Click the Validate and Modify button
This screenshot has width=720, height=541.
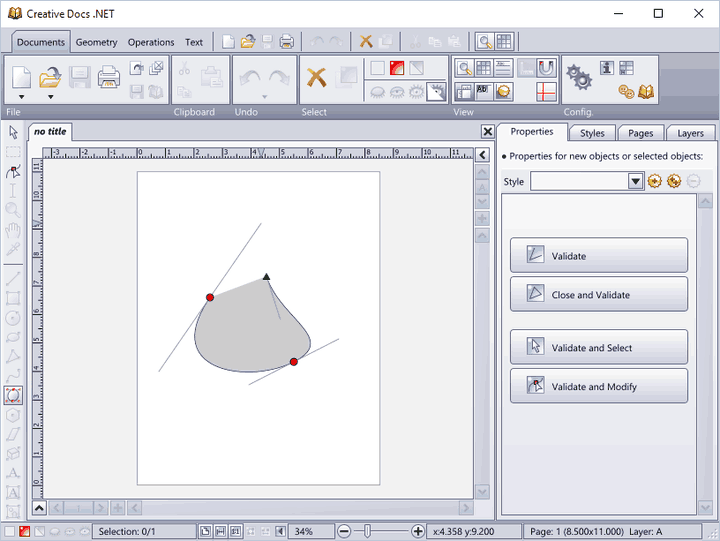598,386
